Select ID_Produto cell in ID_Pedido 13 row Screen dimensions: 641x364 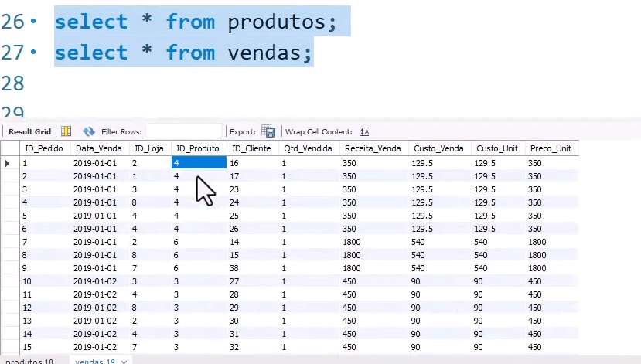(x=199, y=321)
